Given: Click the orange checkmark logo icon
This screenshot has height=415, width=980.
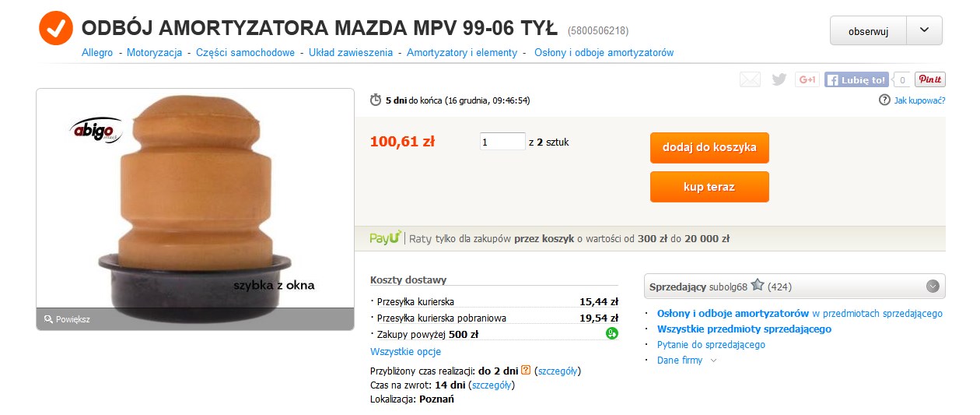Looking at the screenshot, I should 56,29.
